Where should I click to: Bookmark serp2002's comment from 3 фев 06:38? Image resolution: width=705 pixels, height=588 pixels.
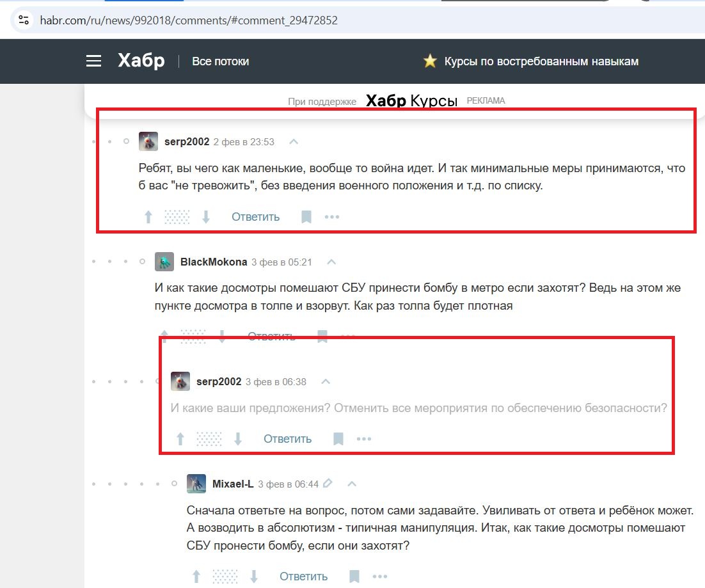(338, 439)
